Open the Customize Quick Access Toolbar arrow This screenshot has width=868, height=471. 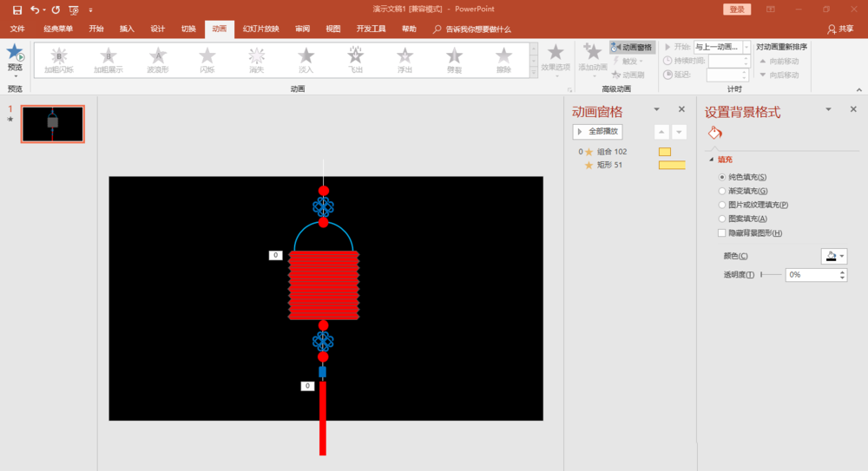(91, 10)
